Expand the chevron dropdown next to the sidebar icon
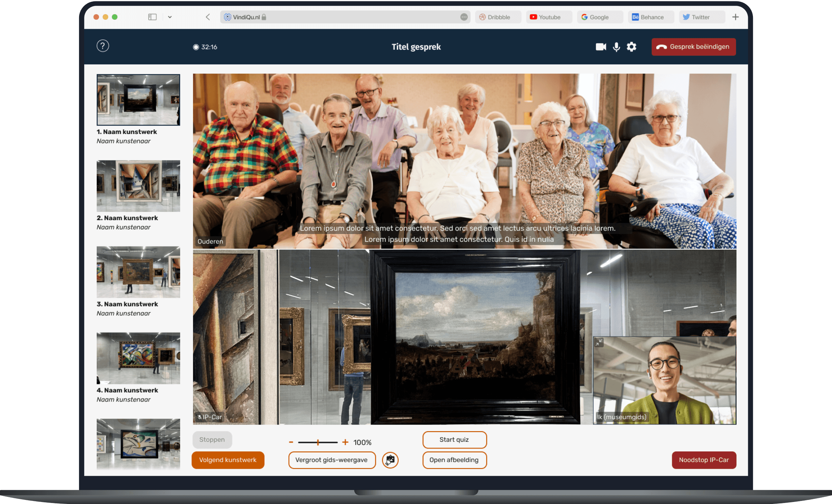The height and width of the screenshot is (504, 832). tap(170, 17)
